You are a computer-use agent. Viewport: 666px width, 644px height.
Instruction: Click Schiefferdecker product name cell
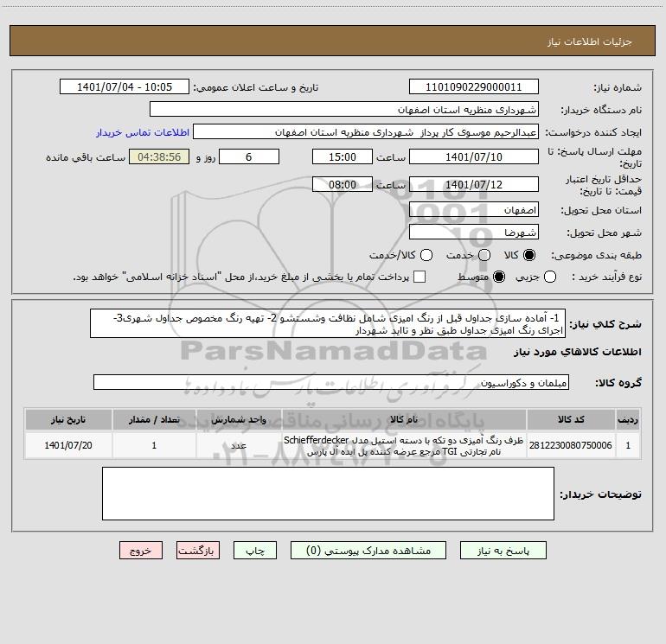click(x=404, y=445)
